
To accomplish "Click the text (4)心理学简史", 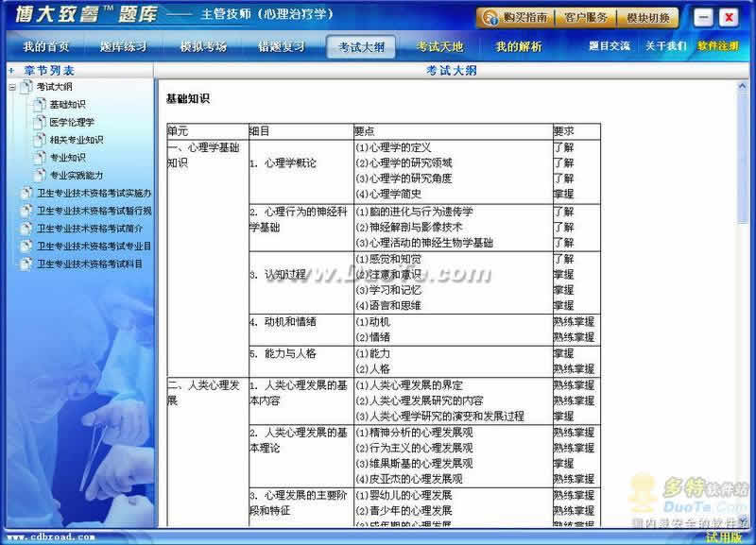I will tap(388, 194).
